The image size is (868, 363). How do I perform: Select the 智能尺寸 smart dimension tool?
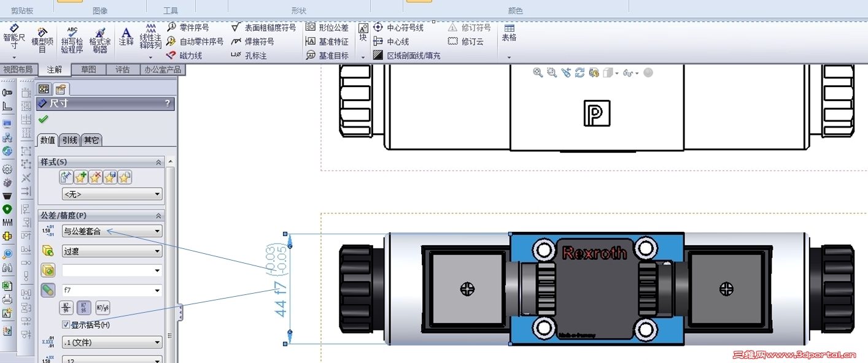click(14, 37)
